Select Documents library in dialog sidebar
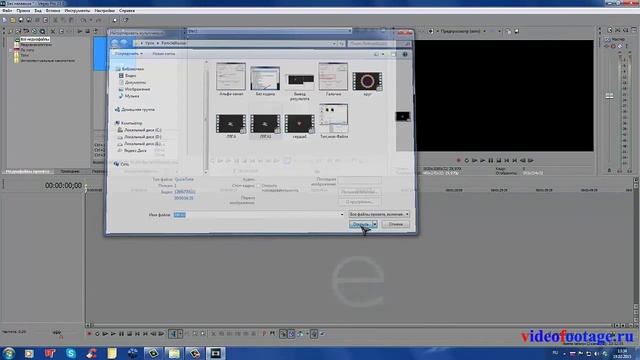Viewport: 640px width, 360px height. click(132, 82)
